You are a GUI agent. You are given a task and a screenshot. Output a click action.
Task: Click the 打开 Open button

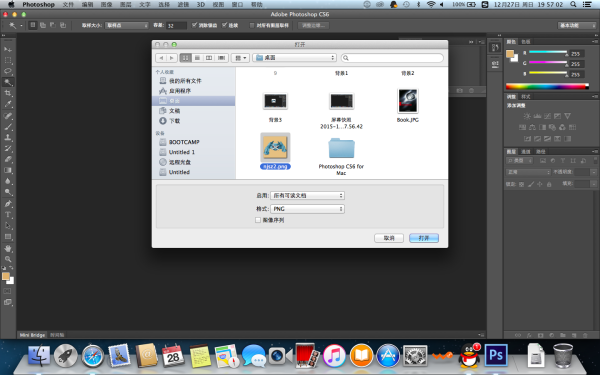tap(424, 238)
